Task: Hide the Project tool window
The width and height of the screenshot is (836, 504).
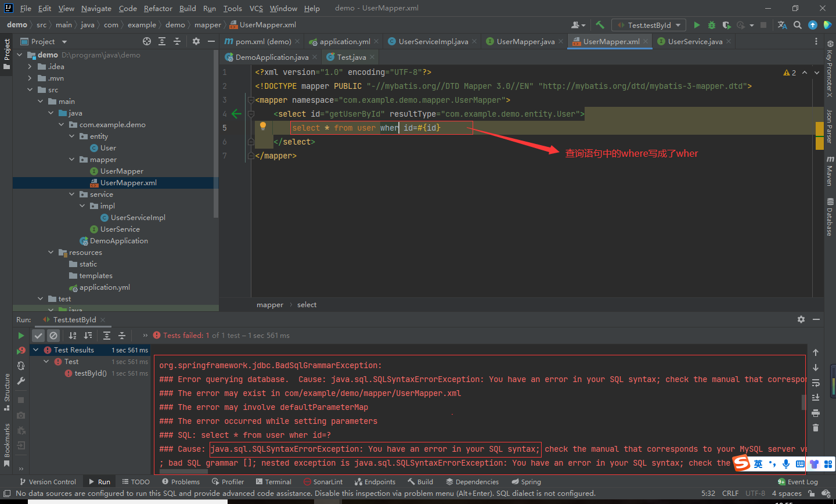Action: pyautogui.click(x=211, y=41)
